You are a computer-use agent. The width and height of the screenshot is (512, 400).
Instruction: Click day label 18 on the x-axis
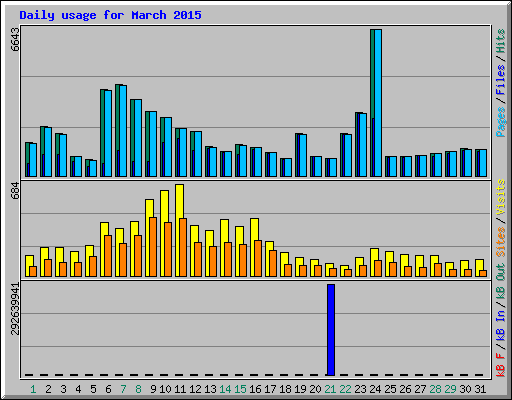coord(285,389)
